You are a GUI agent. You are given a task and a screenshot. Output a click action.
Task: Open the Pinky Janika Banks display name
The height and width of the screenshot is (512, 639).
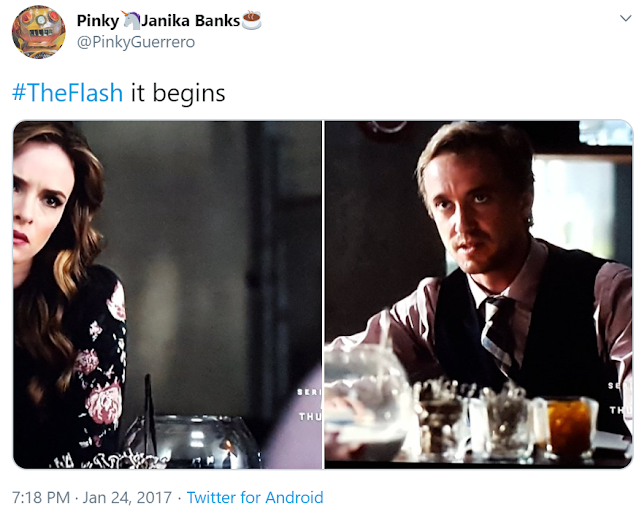169,21
